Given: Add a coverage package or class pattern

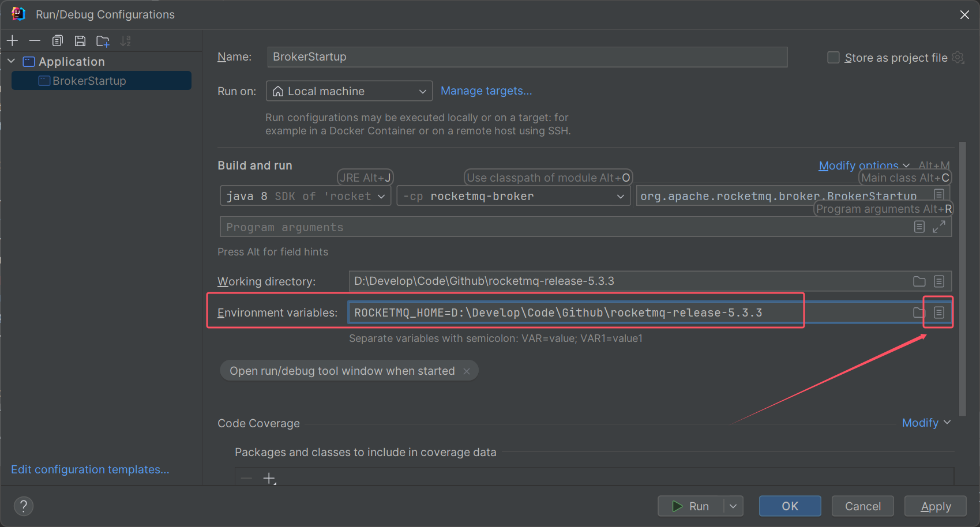Looking at the screenshot, I should pos(269,479).
